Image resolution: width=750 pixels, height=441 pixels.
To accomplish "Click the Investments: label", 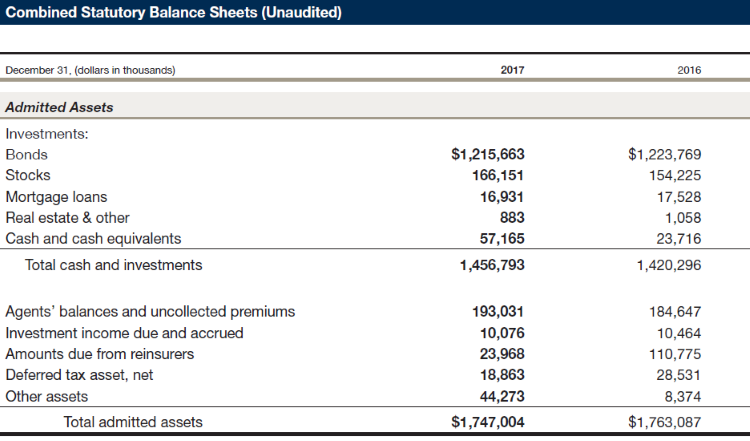I will [x=48, y=133].
